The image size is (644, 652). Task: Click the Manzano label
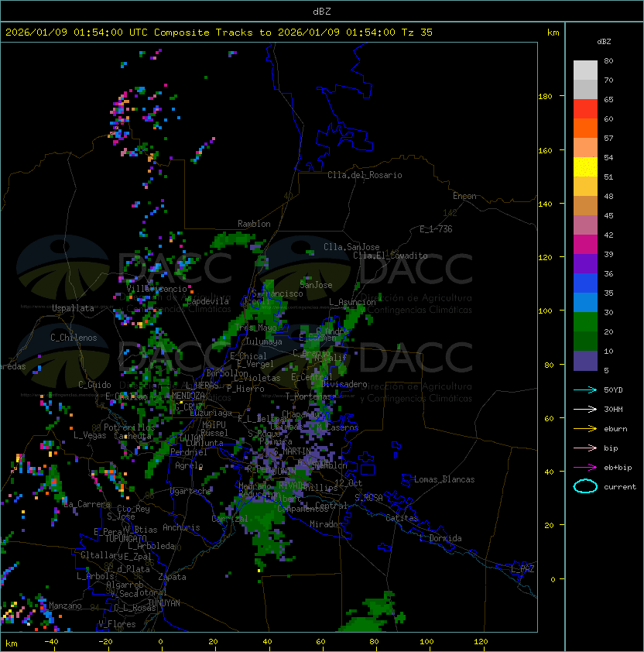(x=65, y=606)
